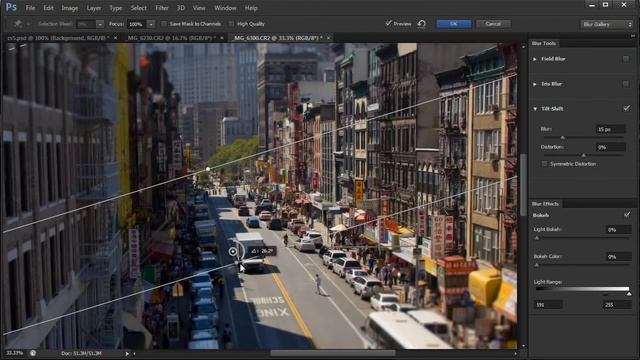Check Save Mask to Channels
Image resolution: width=640 pixels, height=360 pixels.
coord(164,24)
